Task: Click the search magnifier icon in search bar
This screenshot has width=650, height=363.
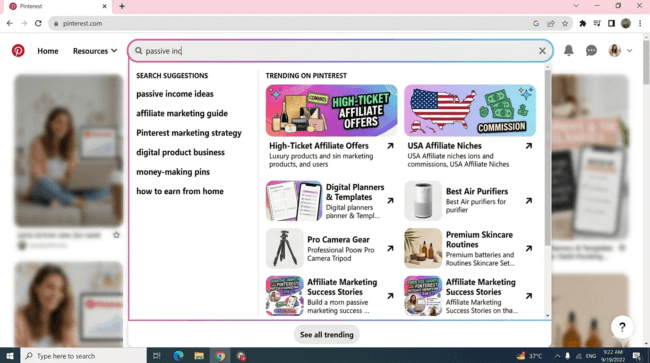Action: (x=138, y=51)
